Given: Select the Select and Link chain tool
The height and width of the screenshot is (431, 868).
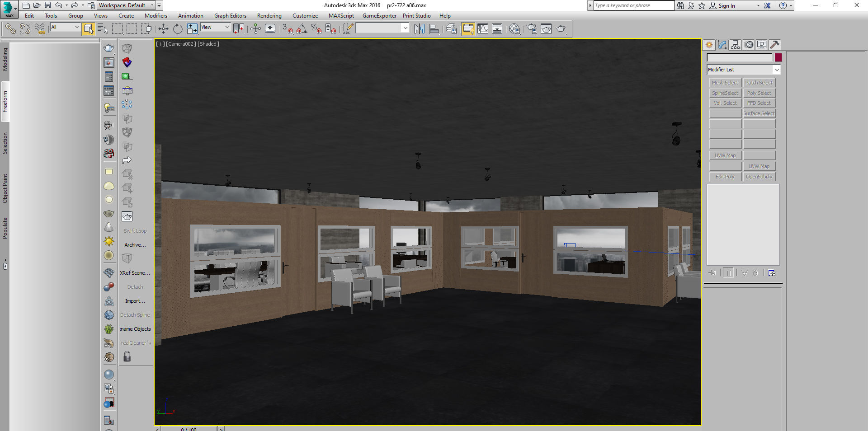Looking at the screenshot, I should pyautogui.click(x=10, y=29).
